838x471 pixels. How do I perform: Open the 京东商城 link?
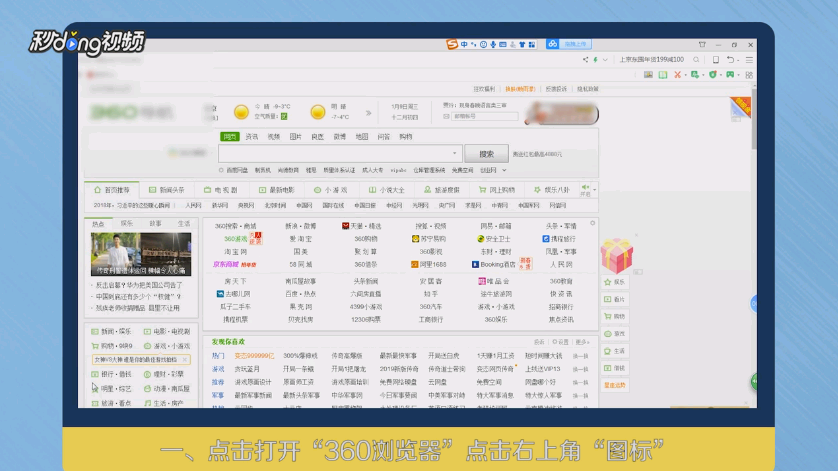(x=226, y=265)
